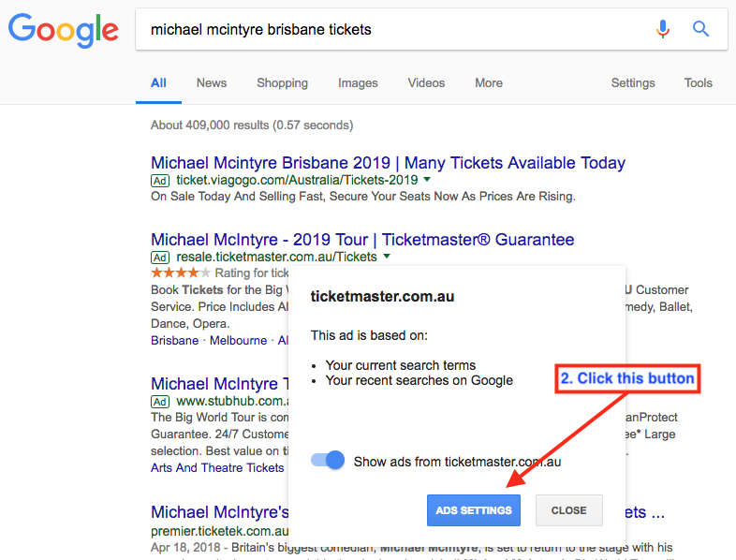Expand dropdown arrow next to resale.ticketmaster URL
Viewport: 736px width, 560px height.
(x=387, y=257)
